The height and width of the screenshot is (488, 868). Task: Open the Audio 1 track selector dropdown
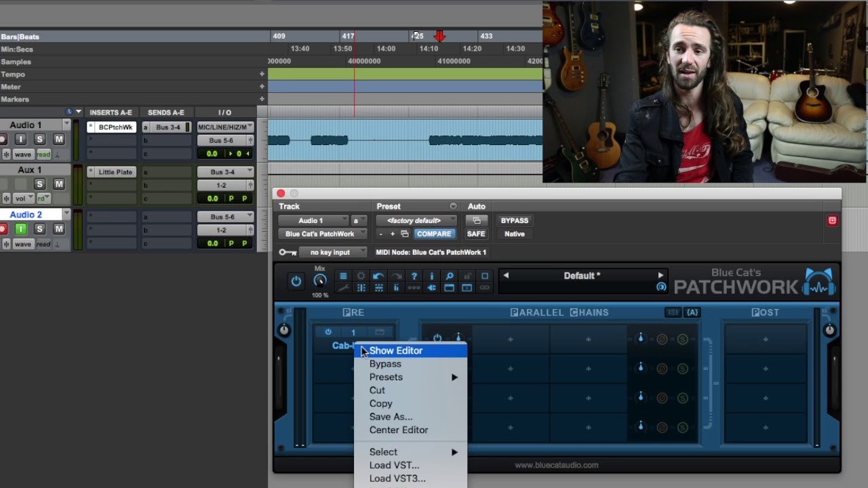314,220
